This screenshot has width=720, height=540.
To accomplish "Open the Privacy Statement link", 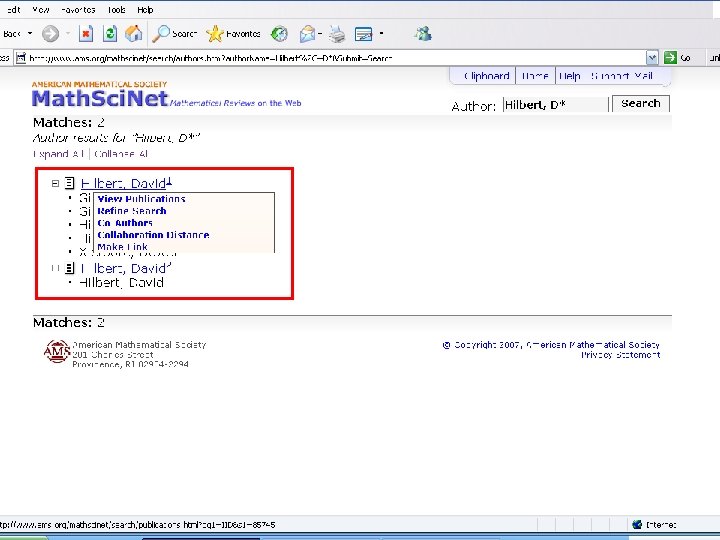I will pos(620,355).
